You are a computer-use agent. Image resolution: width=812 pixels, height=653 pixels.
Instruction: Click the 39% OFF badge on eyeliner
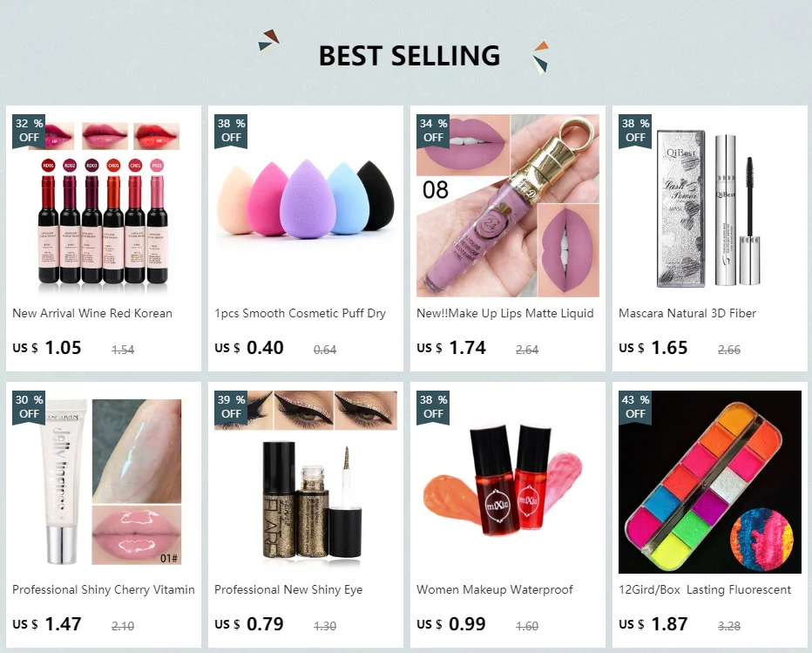point(231,407)
